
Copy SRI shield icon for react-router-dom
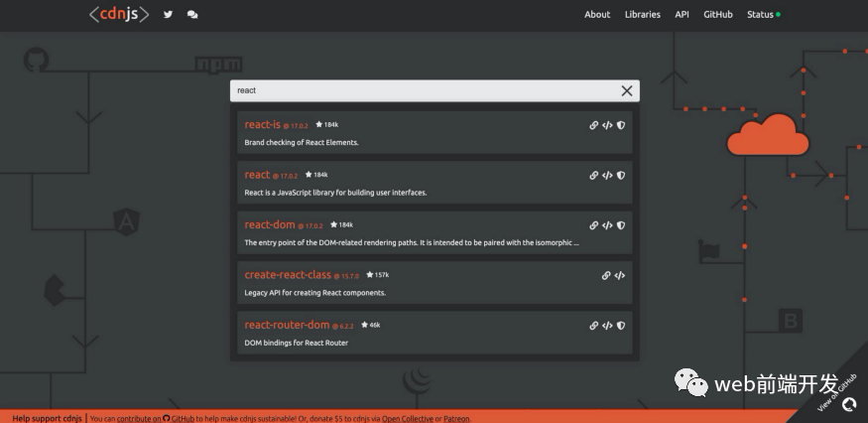tap(621, 326)
